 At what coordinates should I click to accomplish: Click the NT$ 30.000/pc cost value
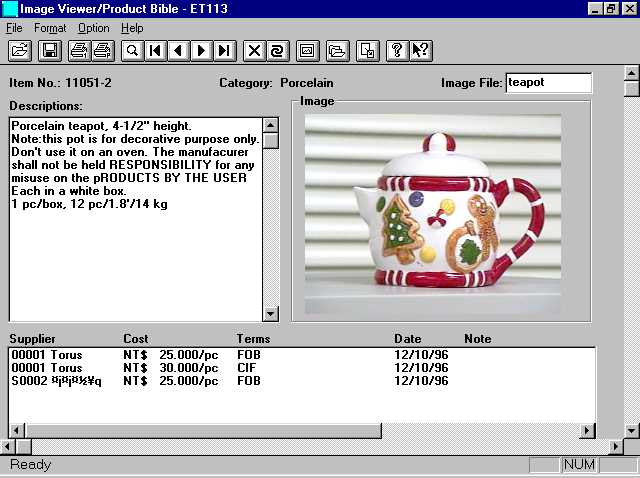171,368
